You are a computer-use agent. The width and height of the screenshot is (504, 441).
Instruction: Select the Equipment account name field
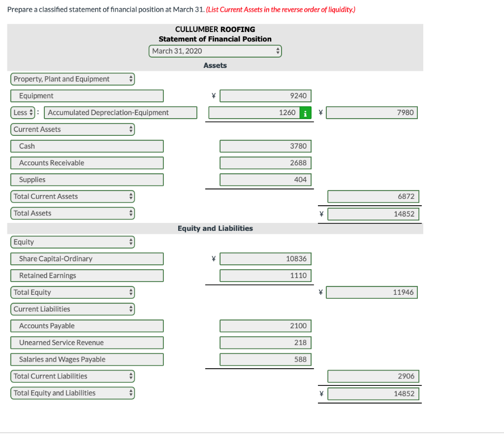coord(87,95)
